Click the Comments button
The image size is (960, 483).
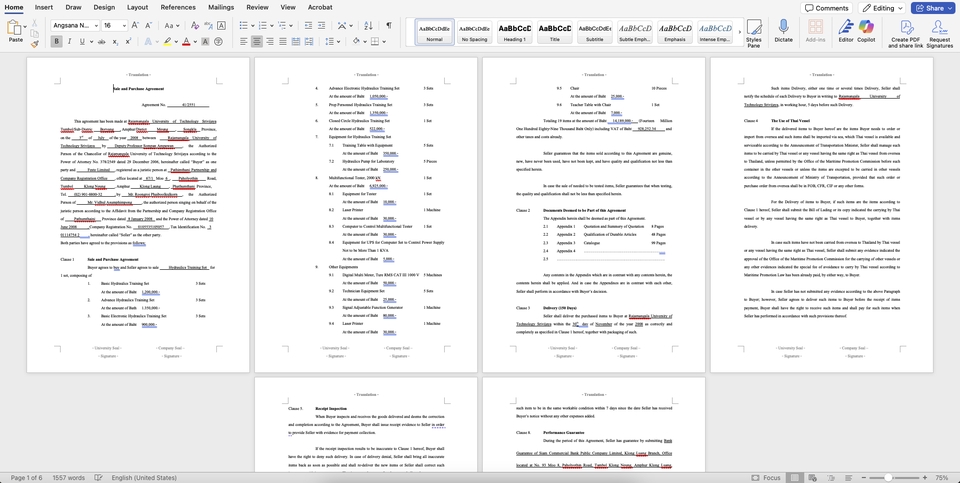(x=827, y=8)
